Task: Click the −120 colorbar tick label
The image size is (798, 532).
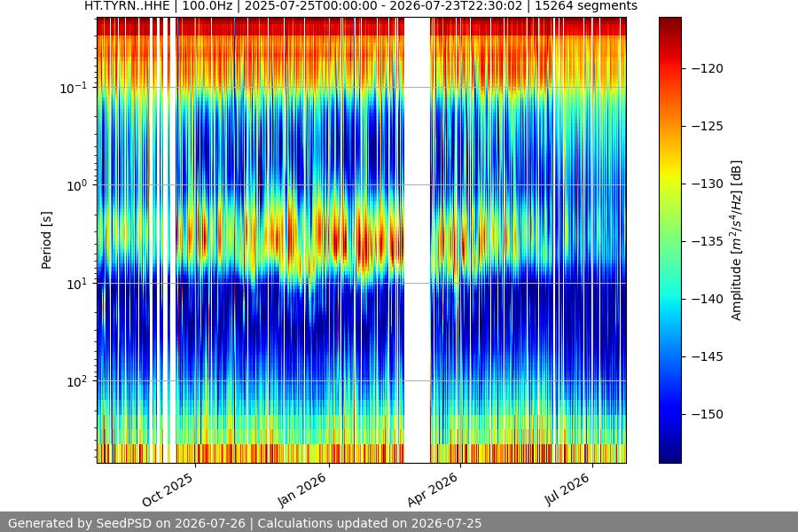Action: [708, 69]
